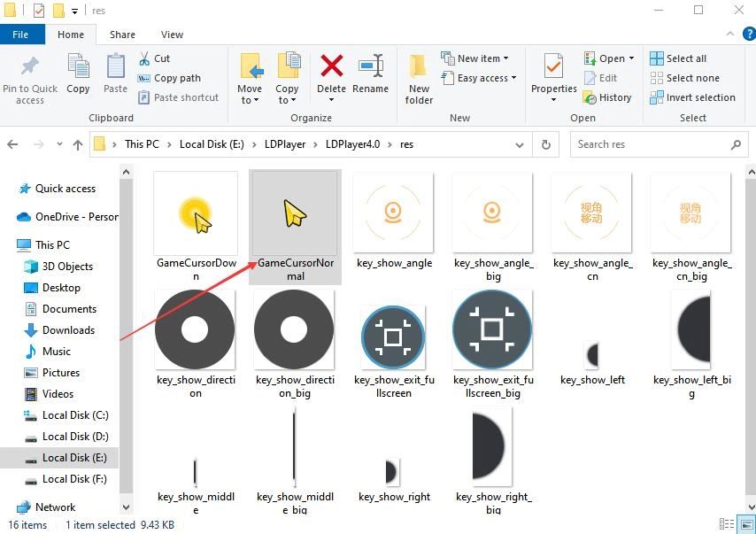This screenshot has height=534, width=756.
Task: Click Paste shortcut in ribbon
Action: 179,97
